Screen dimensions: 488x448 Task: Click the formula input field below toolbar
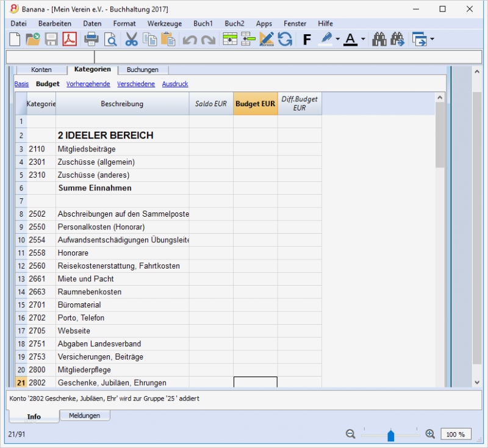(288, 57)
